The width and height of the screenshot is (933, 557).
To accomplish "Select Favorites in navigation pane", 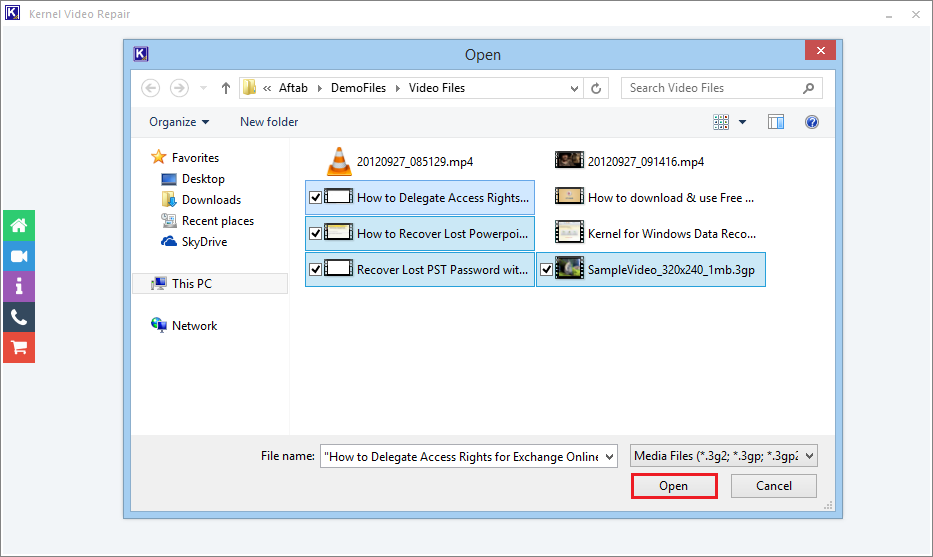I will tap(195, 158).
